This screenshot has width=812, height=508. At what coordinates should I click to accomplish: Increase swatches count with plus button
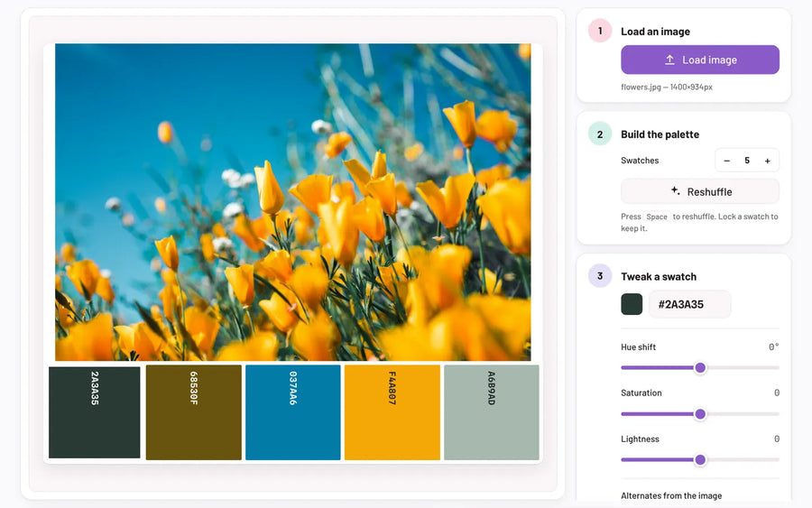point(768,161)
